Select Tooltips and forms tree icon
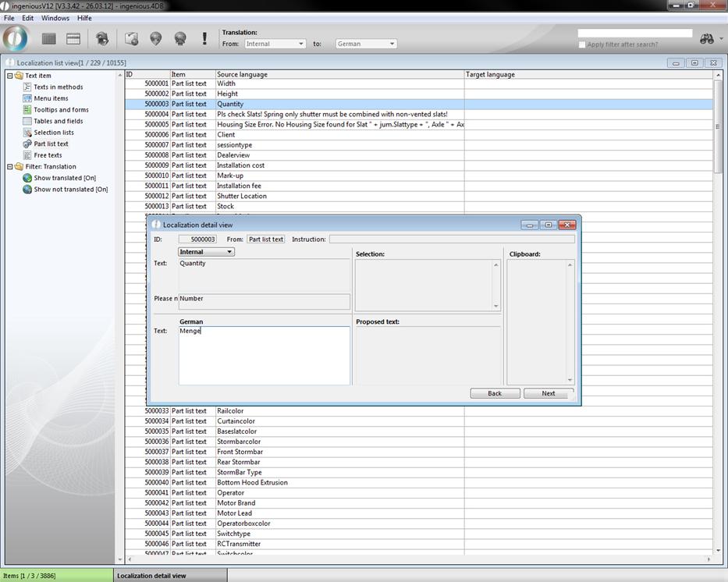Image resolution: width=728 pixels, height=582 pixels. point(27,110)
